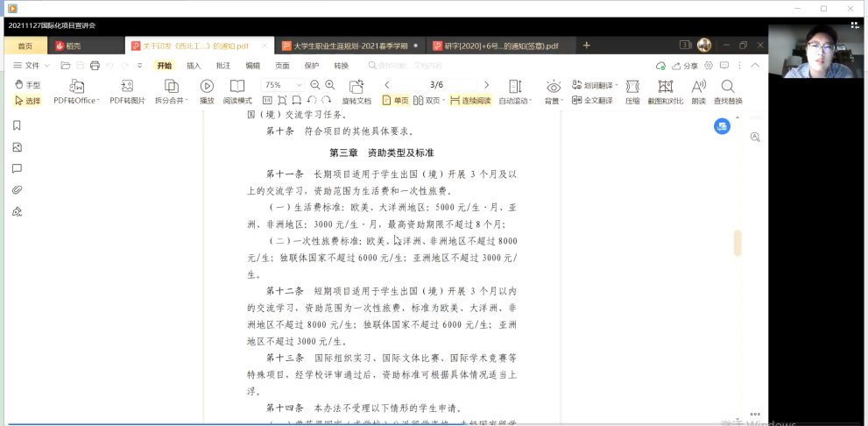Viewport: 868px width, 426px height.
Task: Open the 截图和对比 screenshot tool
Action: (x=665, y=86)
